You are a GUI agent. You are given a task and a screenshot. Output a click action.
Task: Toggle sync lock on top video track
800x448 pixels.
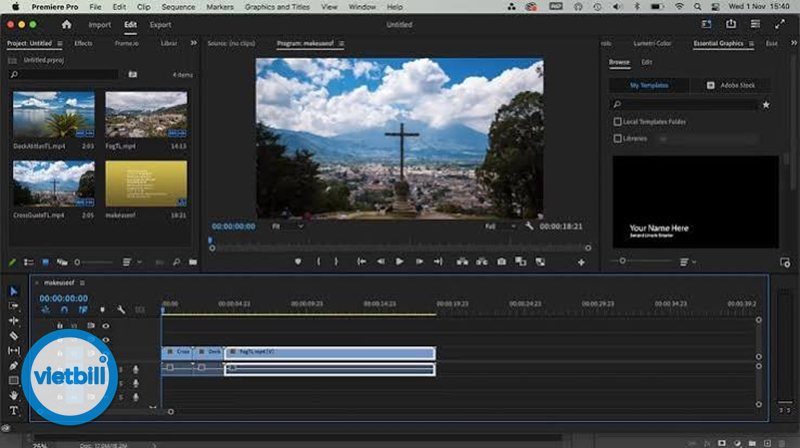91,326
